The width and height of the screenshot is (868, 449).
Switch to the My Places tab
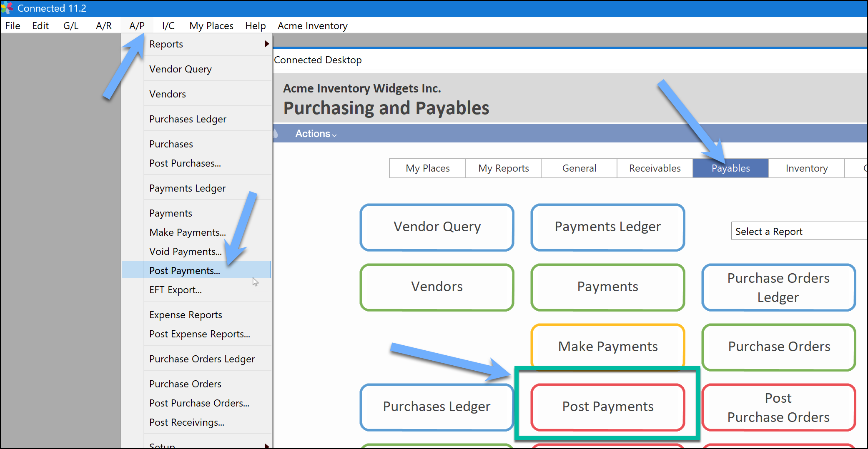tap(427, 168)
